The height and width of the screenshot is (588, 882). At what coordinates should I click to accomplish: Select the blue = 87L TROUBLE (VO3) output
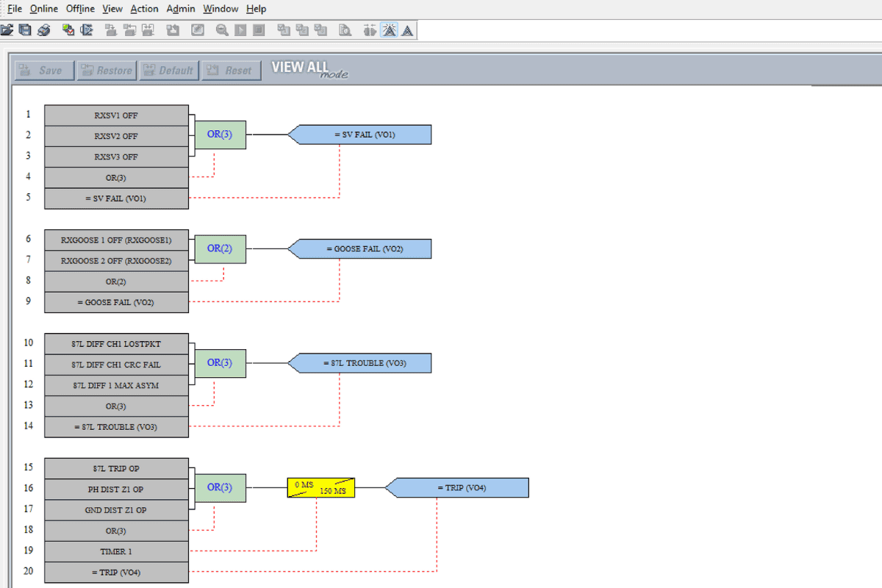click(x=359, y=362)
